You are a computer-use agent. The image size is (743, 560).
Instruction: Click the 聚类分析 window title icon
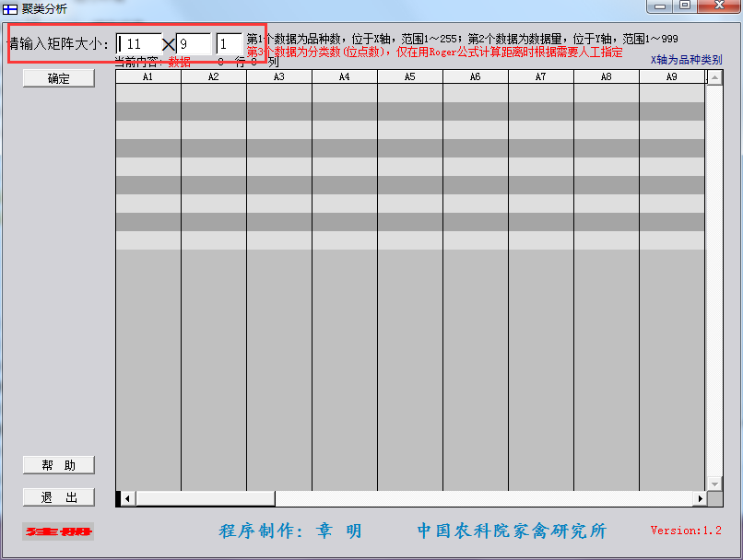(x=9, y=9)
